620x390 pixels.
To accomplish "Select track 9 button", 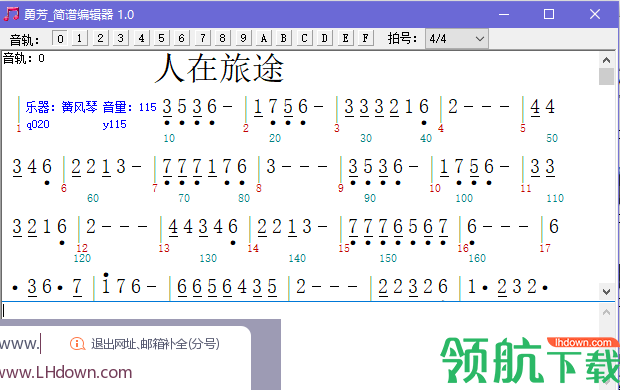I will coord(243,38).
